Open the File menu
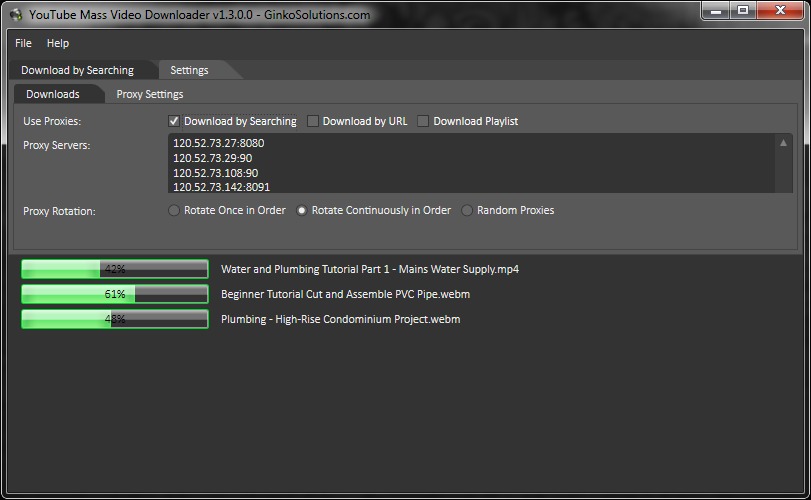Screen dimensions: 811x500 23,43
